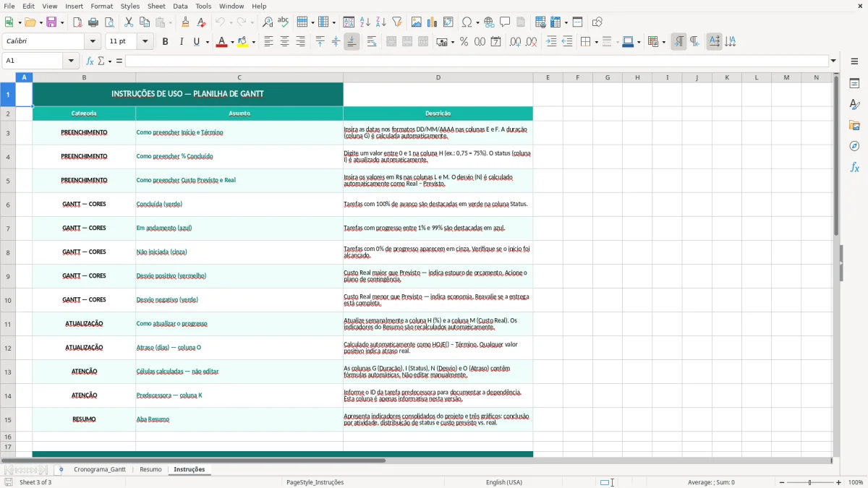Image resolution: width=868 pixels, height=488 pixels.
Task: Toggle Underline formatting
Action: point(196,42)
